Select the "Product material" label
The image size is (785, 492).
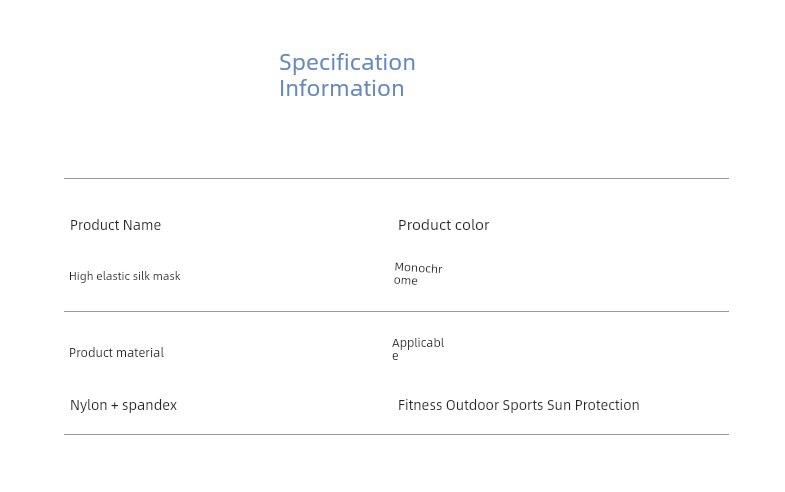tap(116, 353)
